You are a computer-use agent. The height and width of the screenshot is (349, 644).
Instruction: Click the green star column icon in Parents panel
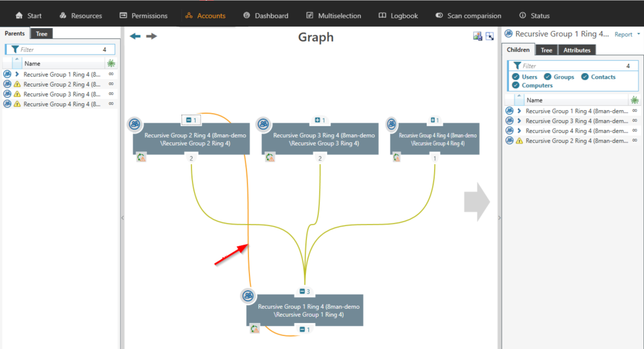click(x=111, y=63)
